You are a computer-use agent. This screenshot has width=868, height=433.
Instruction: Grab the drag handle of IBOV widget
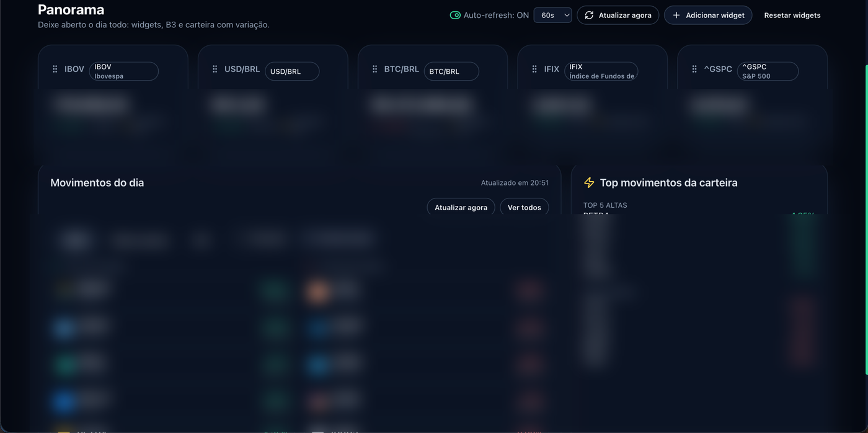[x=55, y=69]
